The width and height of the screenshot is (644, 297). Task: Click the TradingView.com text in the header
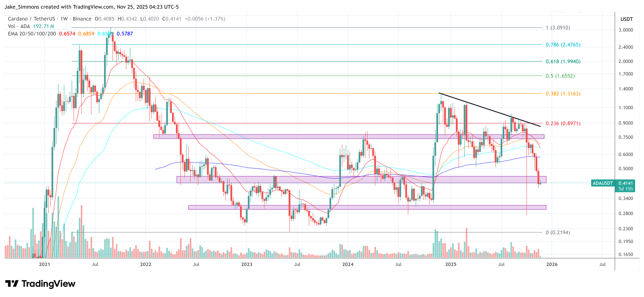[x=93, y=7]
